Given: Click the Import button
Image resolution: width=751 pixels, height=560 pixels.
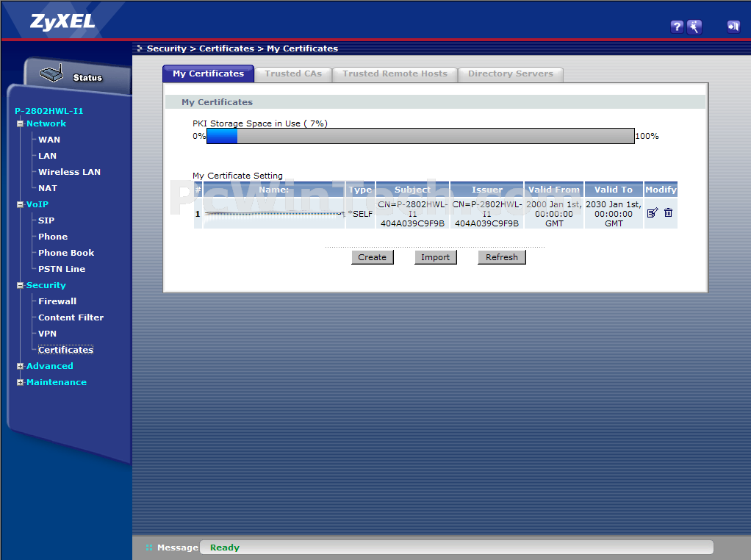Looking at the screenshot, I should [x=435, y=257].
